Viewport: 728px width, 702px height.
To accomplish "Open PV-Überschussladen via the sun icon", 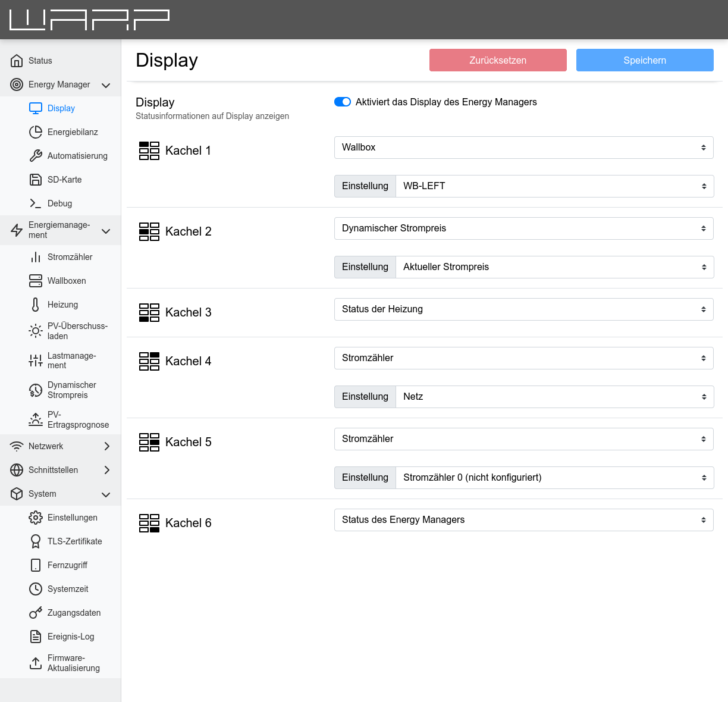I will click(36, 331).
